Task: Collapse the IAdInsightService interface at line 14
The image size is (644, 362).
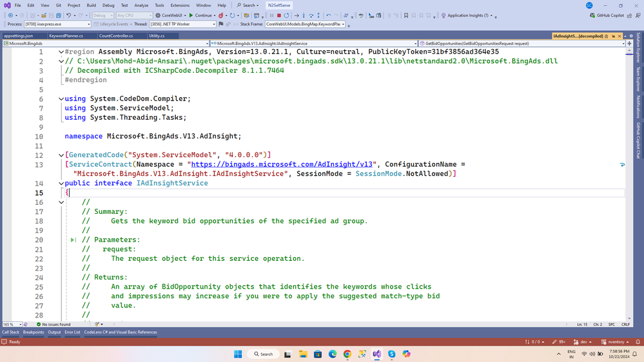Action: (x=61, y=184)
